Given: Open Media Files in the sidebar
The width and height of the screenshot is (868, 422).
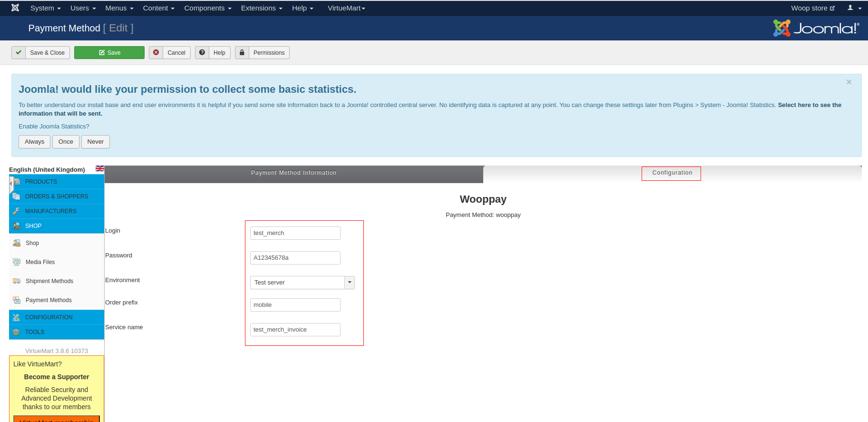Looking at the screenshot, I should pyautogui.click(x=40, y=262).
